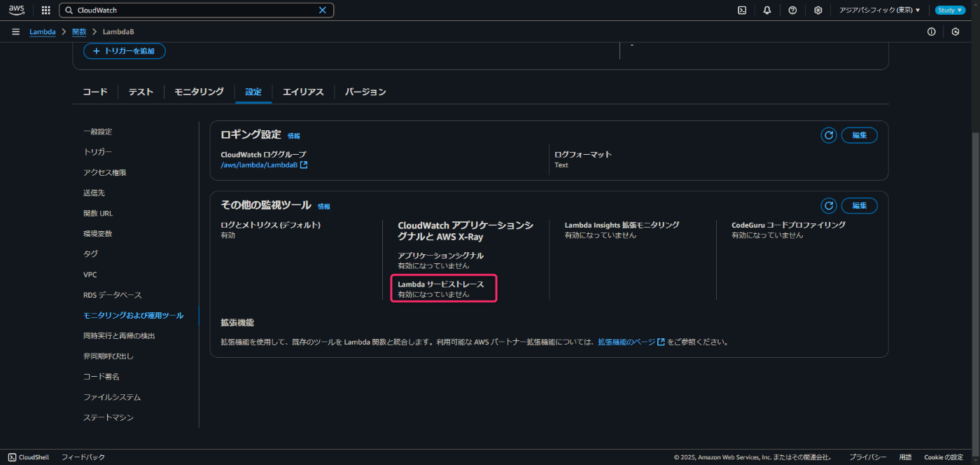
Task: Select ファイルシステム in the side menu
Action: 112,397
